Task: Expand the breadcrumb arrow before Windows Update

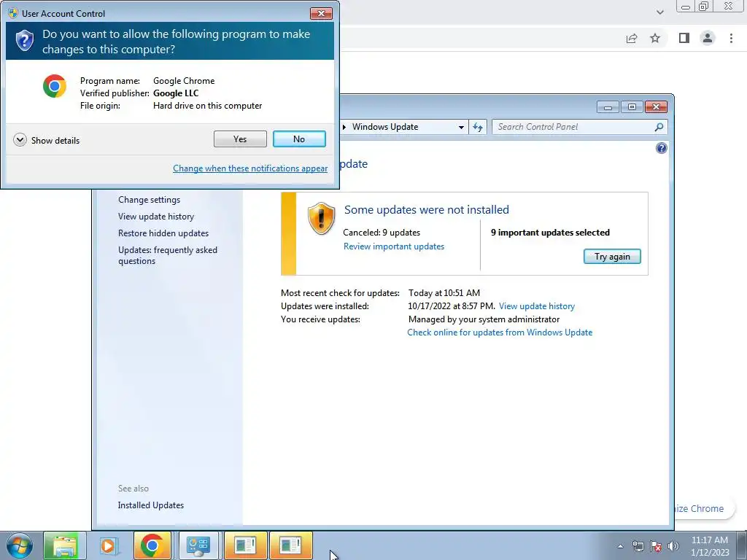Action: coord(344,127)
